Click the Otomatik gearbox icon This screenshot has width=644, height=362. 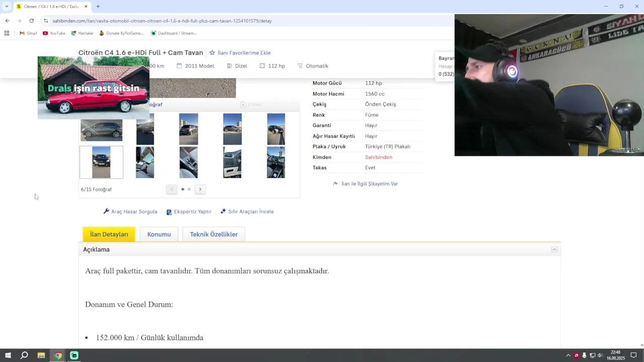(300, 66)
